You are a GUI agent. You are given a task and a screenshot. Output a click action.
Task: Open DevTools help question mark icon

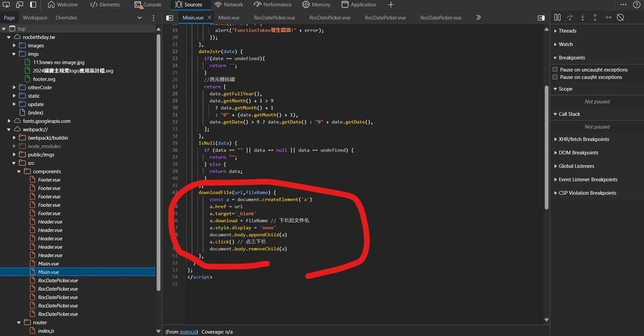(637, 4)
